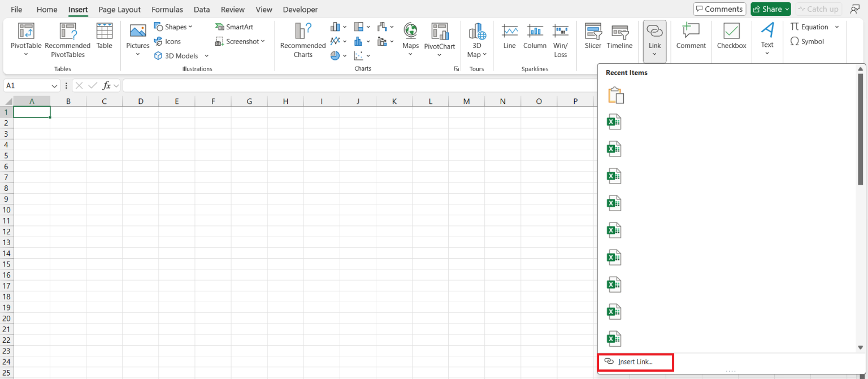
Task: Switch to the Developer tab
Action: click(x=300, y=9)
